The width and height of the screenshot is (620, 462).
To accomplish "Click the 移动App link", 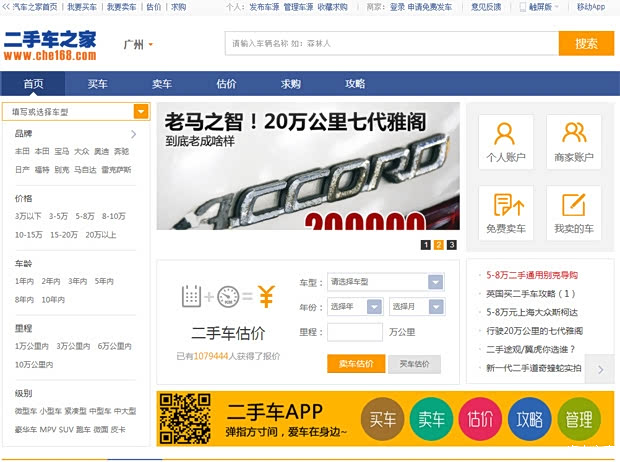I will click(x=591, y=7).
